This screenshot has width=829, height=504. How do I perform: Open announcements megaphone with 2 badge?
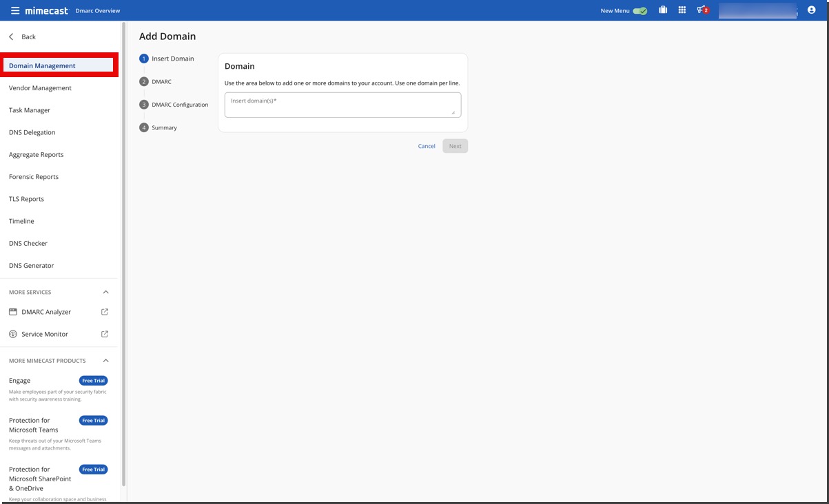(x=702, y=10)
